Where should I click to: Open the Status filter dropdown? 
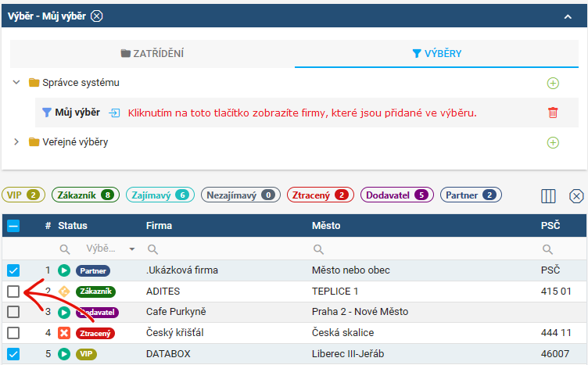pos(110,249)
